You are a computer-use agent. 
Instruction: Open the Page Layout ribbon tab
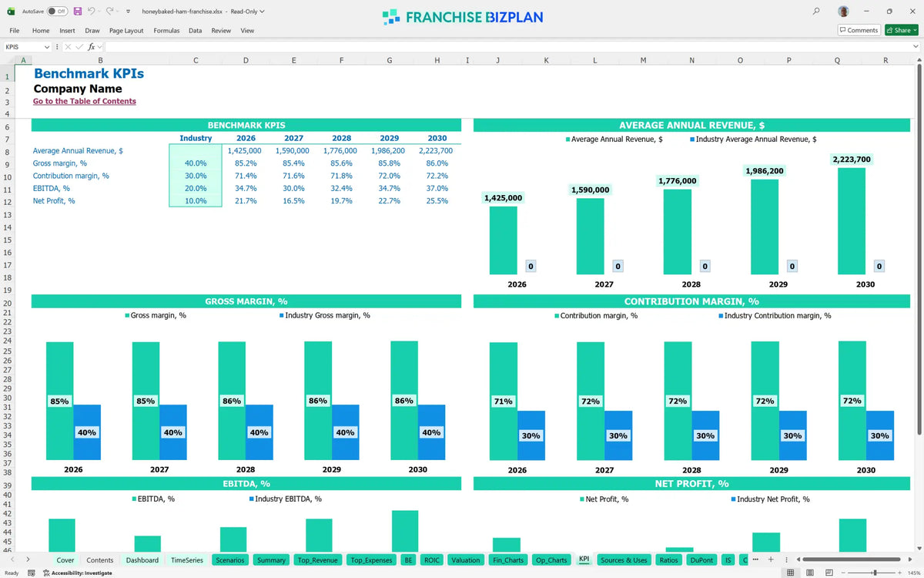(x=126, y=31)
